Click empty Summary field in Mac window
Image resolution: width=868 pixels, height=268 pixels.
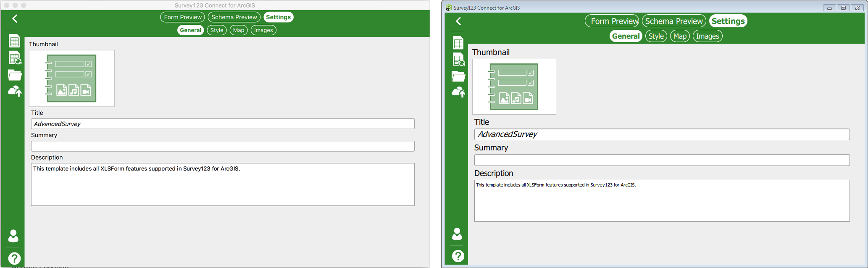tap(223, 146)
